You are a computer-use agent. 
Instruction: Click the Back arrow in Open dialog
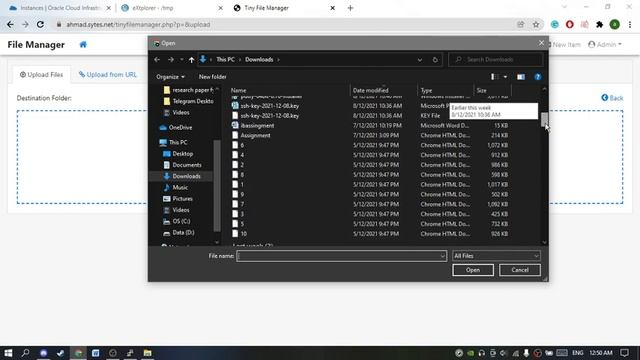click(x=157, y=60)
